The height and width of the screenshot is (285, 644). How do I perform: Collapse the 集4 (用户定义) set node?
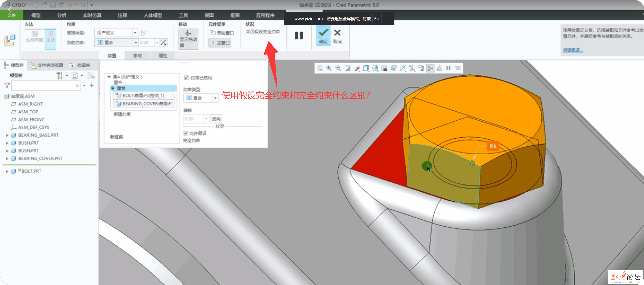[109, 76]
